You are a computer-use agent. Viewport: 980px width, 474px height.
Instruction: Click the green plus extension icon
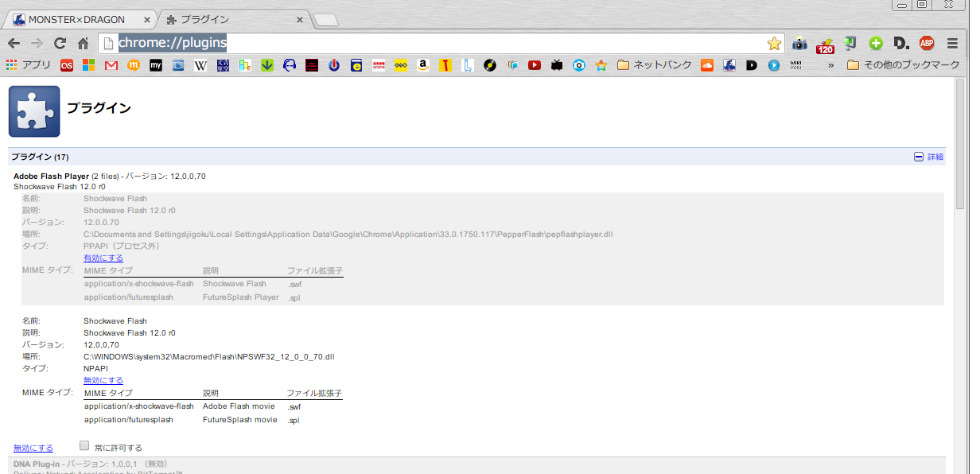point(876,44)
